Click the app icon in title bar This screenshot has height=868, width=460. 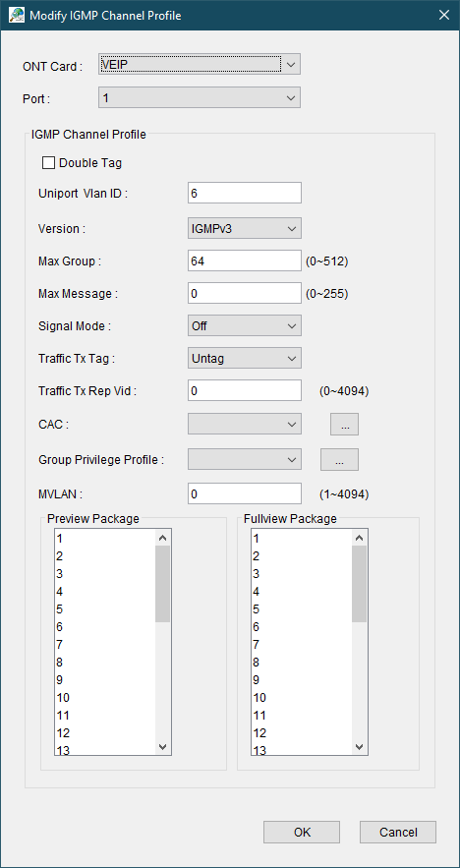coord(17,15)
